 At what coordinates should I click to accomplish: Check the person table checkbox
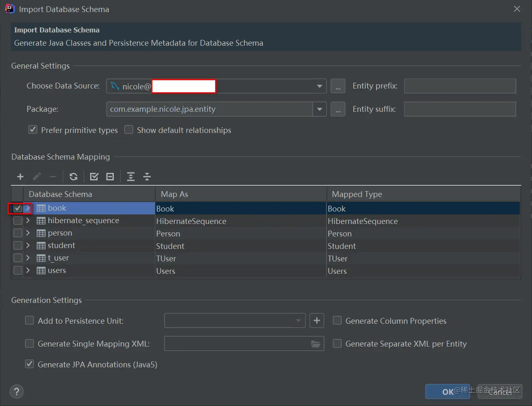click(17, 233)
